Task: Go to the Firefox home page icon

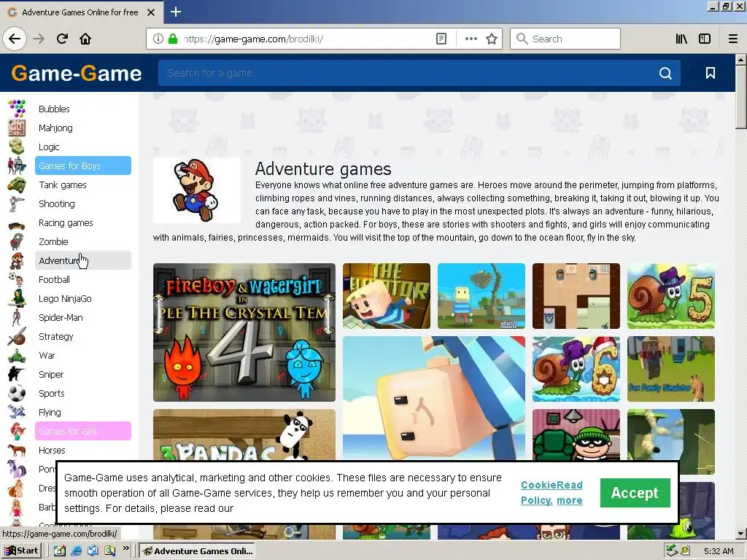Action: pyautogui.click(x=85, y=39)
